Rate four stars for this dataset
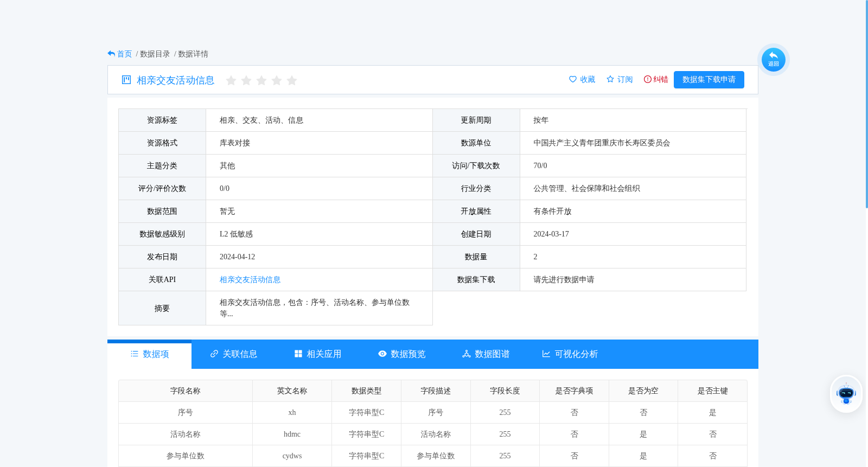 pos(277,80)
